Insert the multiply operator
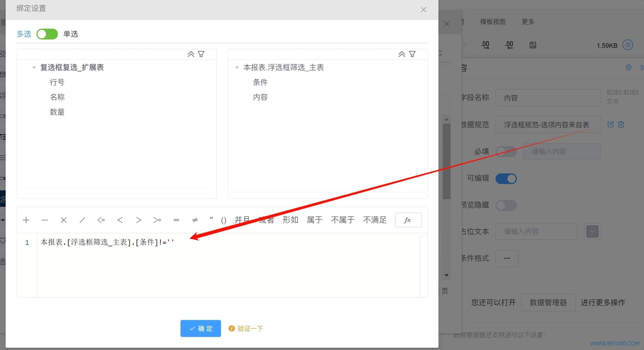The image size is (644, 350). pyautogui.click(x=64, y=220)
